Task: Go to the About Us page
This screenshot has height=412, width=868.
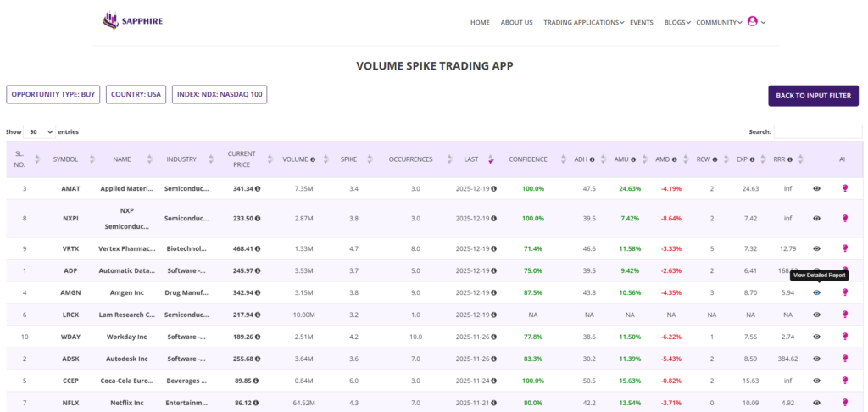Action: tap(516, 23)
